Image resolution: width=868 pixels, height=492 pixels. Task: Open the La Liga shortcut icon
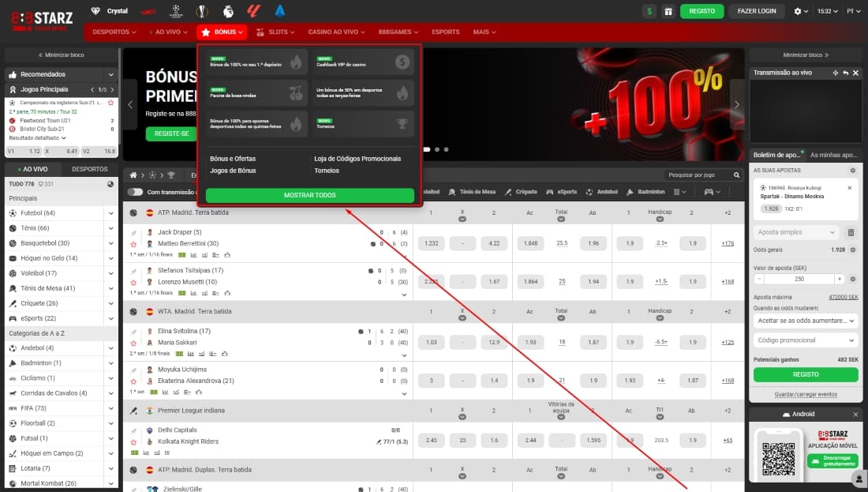(x=254, y=10)
